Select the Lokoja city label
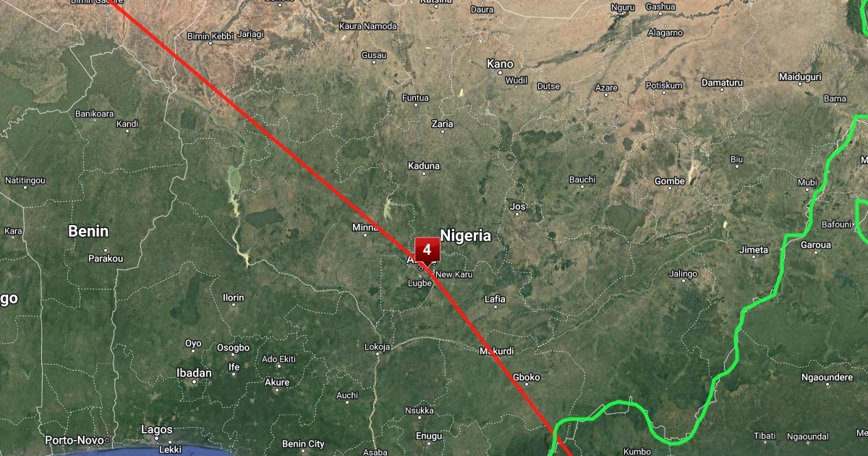 coord(378,347)
